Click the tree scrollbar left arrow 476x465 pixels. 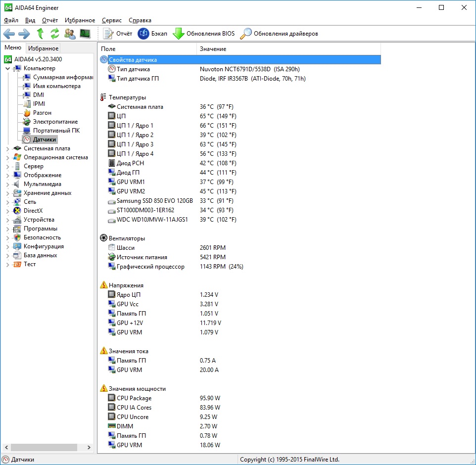[x=6, y=447]
